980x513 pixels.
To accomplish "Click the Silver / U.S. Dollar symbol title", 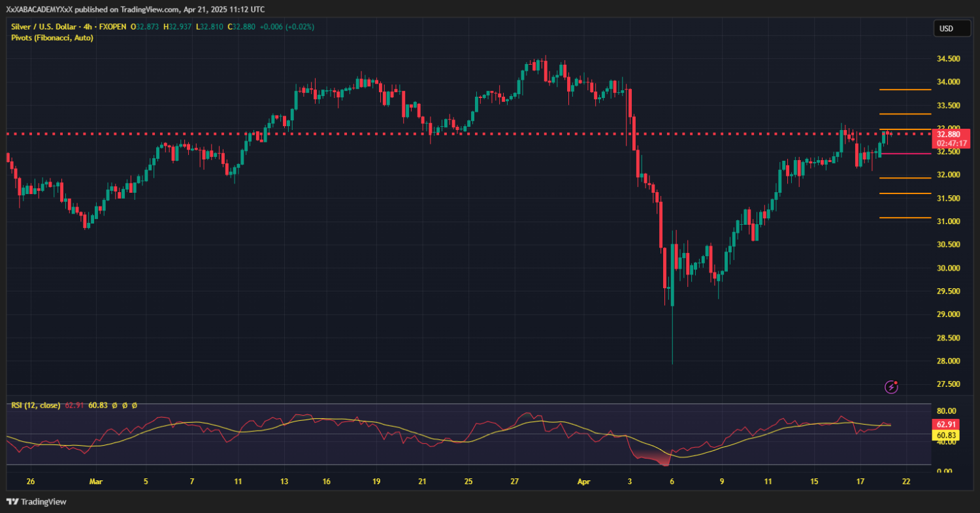I will [x=43, y=27].
